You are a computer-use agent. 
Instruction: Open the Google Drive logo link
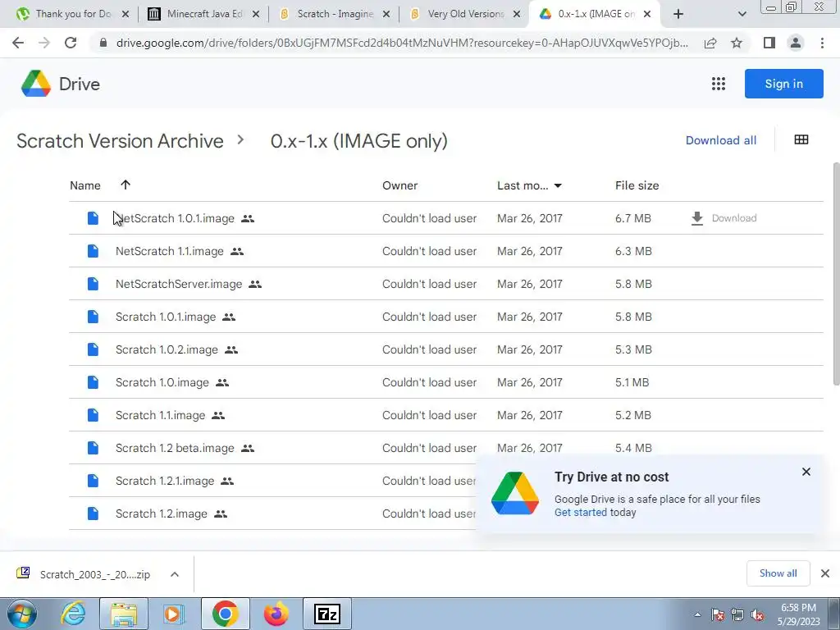[x=60, y=84]
